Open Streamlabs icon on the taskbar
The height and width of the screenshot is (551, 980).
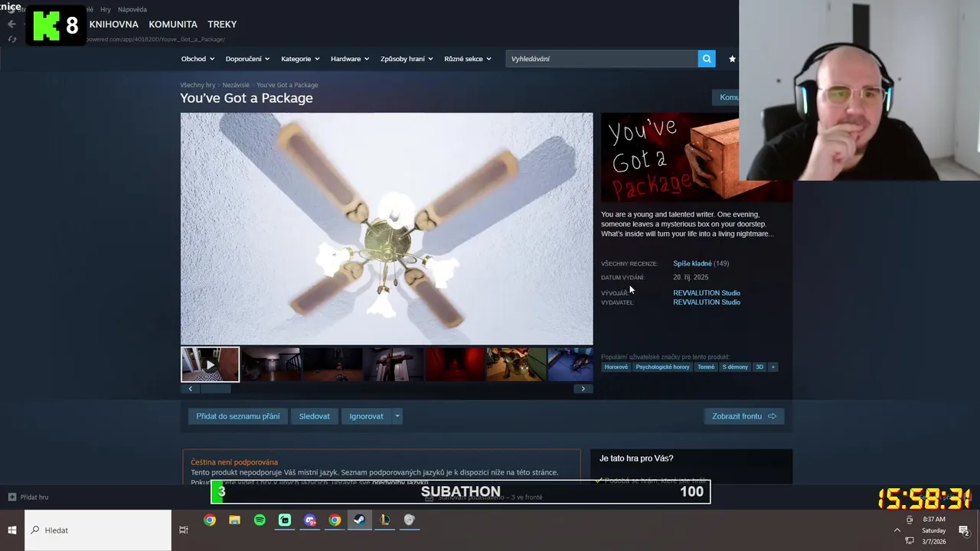pyautogui.click(x=285, y=520)
